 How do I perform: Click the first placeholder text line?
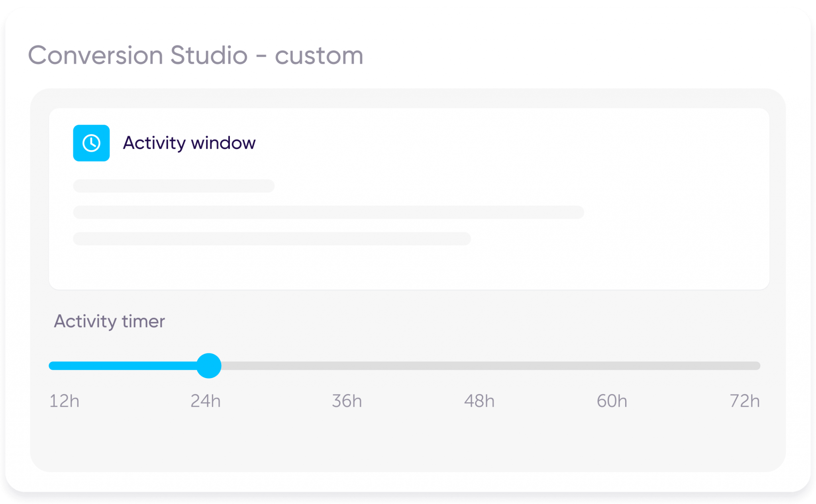pyautogui.click(x=173, y=186)
